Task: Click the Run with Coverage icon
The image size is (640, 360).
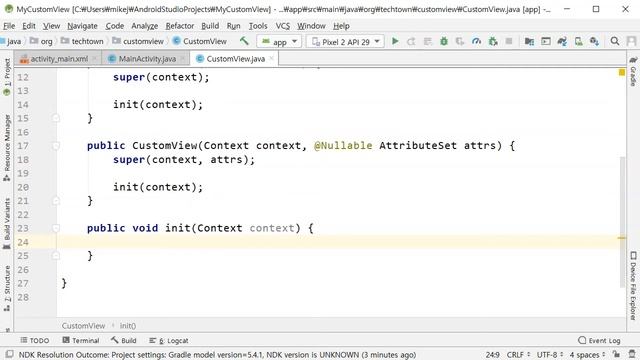Action: point(460,41)
